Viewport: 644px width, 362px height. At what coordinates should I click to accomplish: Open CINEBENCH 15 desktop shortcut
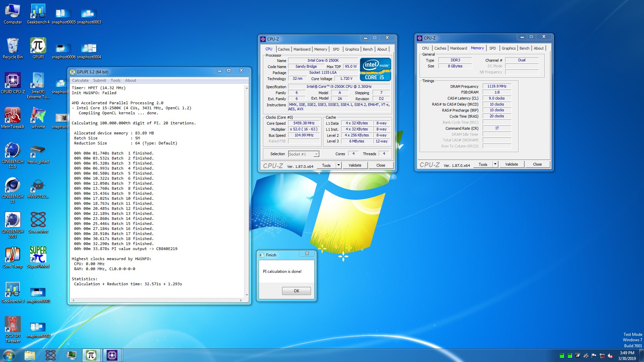coord(13,190)
